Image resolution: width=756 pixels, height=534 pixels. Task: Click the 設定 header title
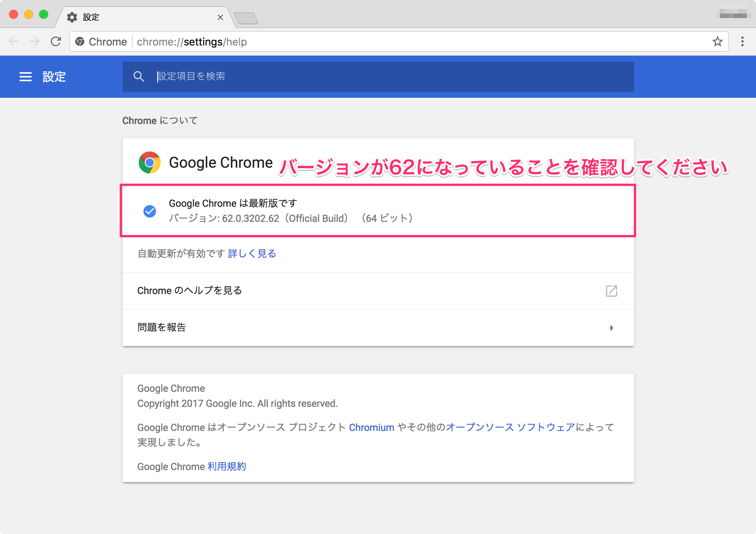click(x=54, y=77)
